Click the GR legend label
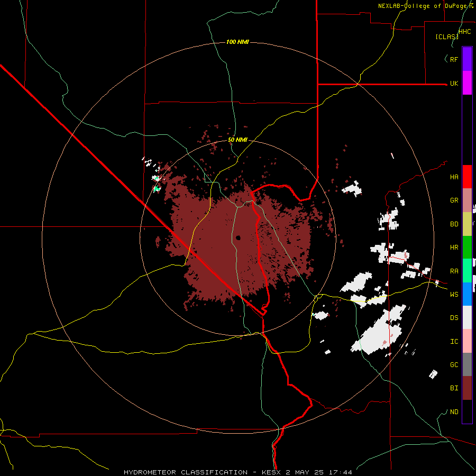This screenshot has height=476, width=476. (x=454, y=200)
